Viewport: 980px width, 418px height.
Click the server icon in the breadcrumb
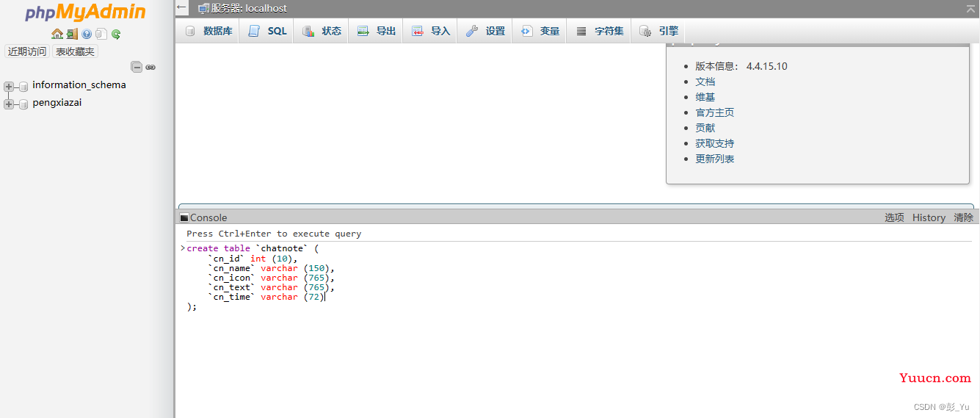[204, 9]
